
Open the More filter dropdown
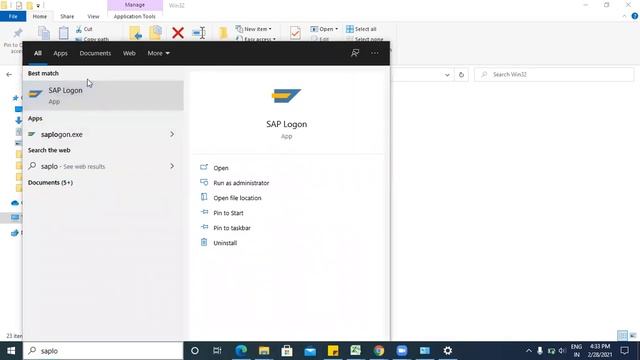point(158,53)
